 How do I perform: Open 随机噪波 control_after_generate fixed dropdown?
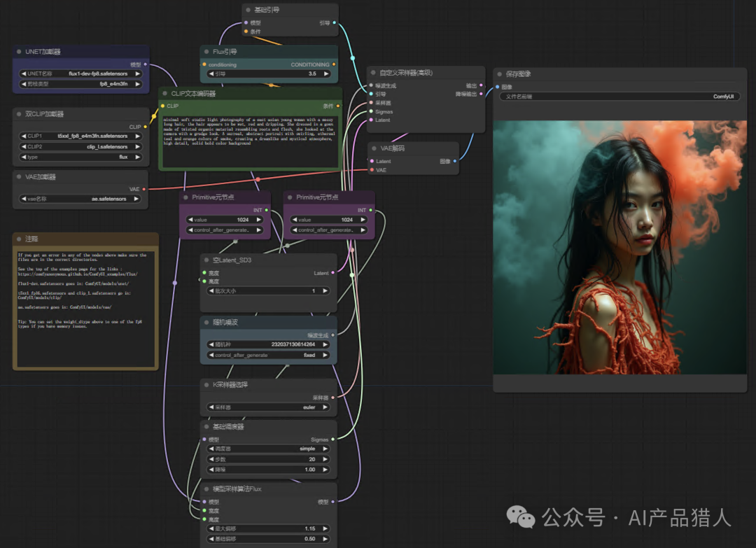[x=269, y=355]
